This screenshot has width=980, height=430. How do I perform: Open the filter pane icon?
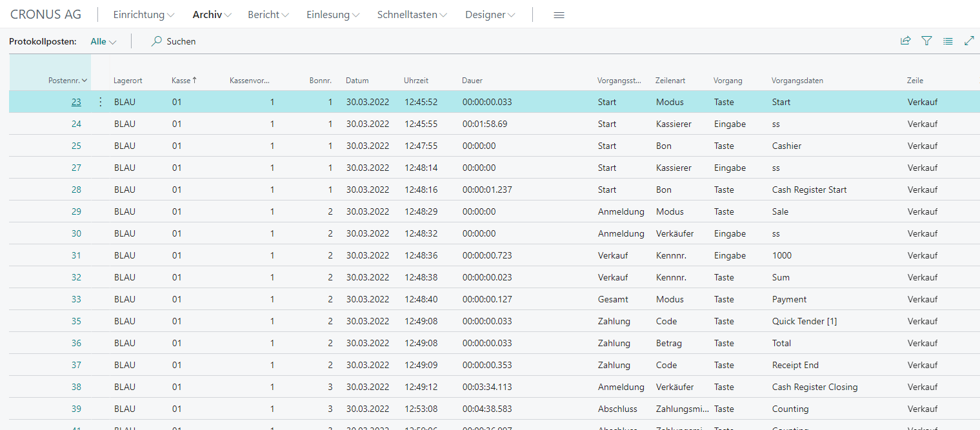pos(926,41)
